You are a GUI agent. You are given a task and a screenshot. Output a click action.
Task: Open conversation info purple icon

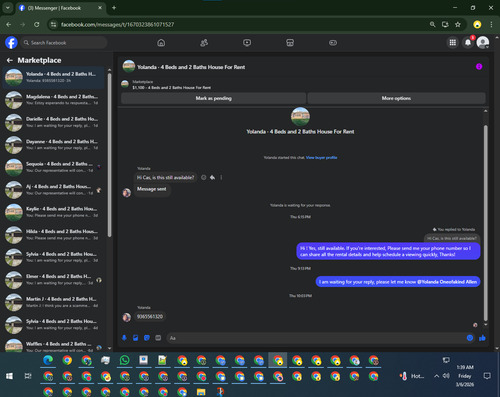pyautogui.click(x=479, y=67)
